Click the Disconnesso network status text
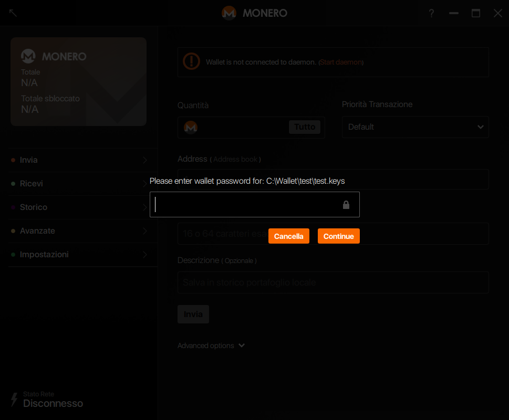This screenshot has height=420, width=509. tap(53, 403)
